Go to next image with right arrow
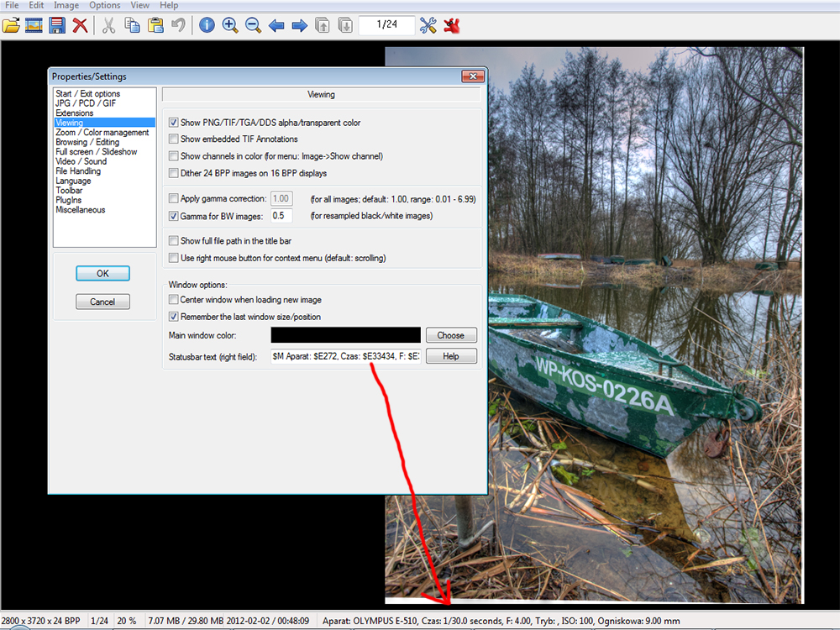840x630 pixels. click(x=299, y=25)
